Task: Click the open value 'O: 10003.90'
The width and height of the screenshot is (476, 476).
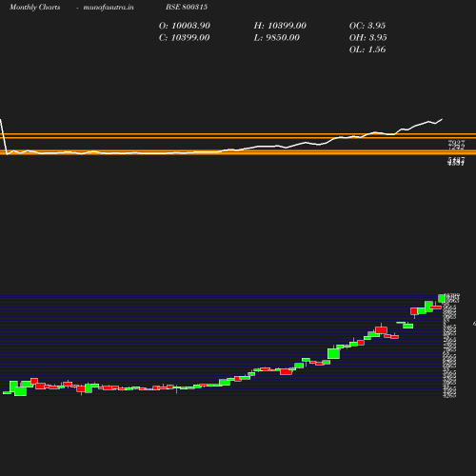Action: [x=185, y=26]
